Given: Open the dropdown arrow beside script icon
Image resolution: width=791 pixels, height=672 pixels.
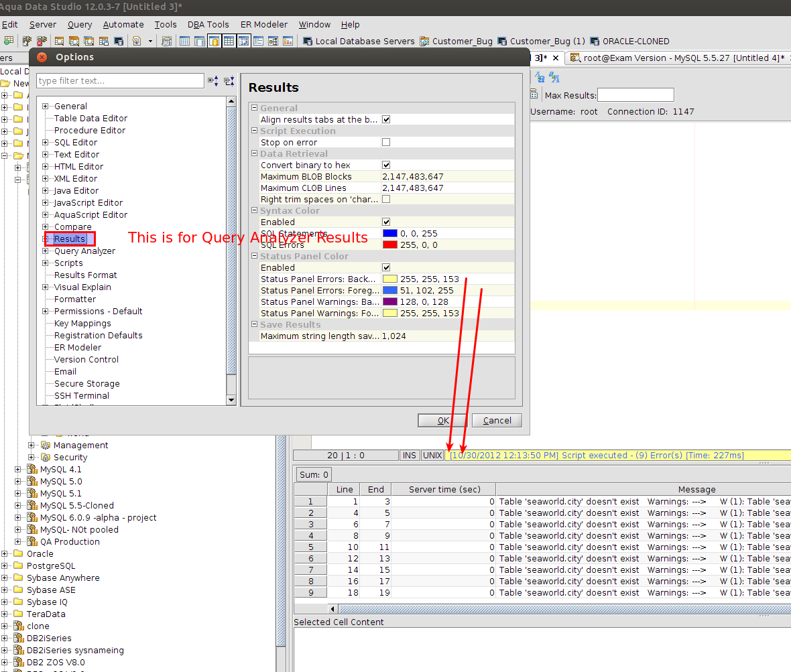Looking at the screenshot, I should [150, 42].
